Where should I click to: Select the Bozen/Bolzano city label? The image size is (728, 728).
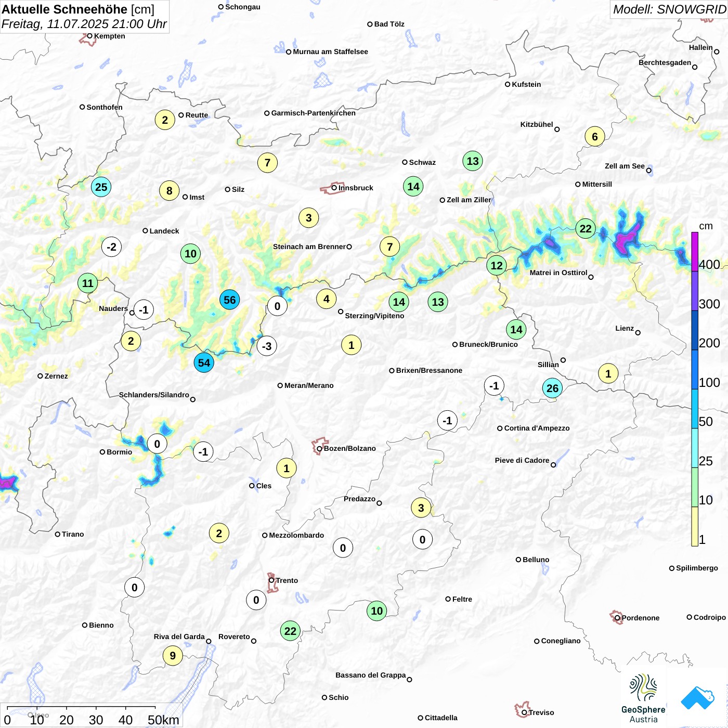pyautogui.click(x=350, y=448)
